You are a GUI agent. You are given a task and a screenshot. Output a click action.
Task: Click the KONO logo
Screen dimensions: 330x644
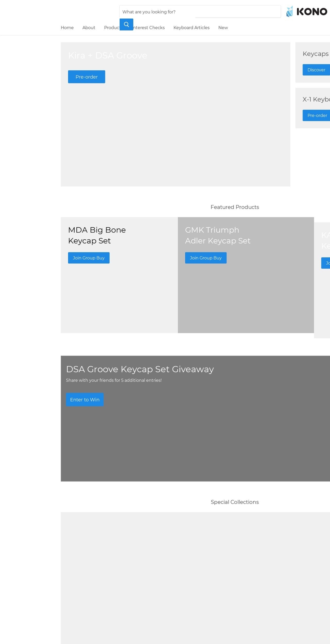click(x=307, y=11)
